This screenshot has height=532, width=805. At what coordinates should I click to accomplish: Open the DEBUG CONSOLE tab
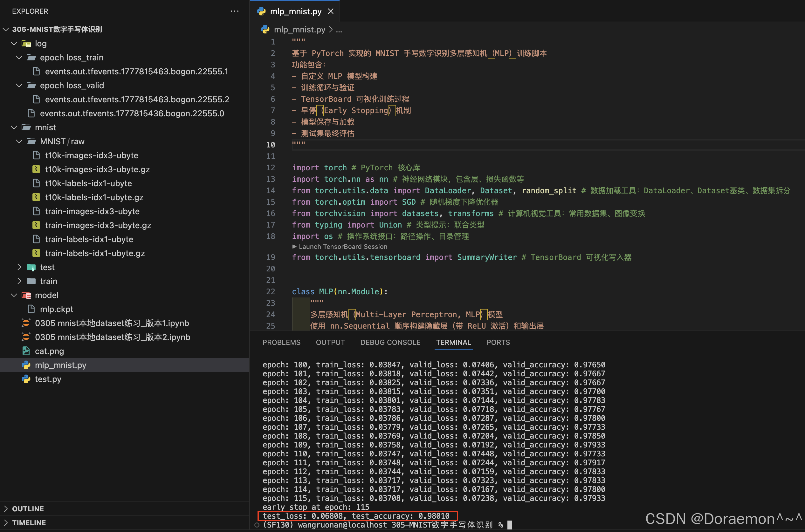tap(390, 342)
